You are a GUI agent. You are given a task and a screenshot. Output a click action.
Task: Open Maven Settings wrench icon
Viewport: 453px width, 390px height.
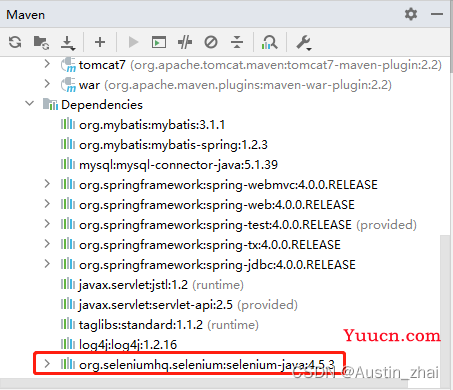304,43
